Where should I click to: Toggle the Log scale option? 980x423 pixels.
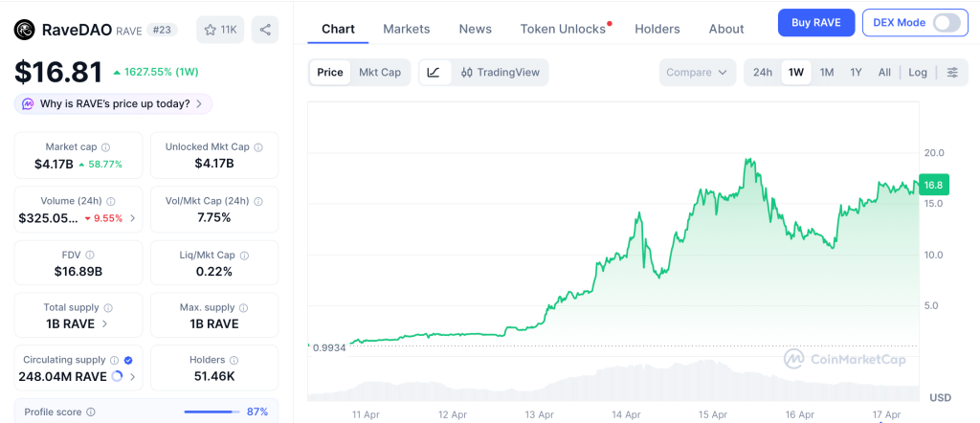(x=918, y=73)
